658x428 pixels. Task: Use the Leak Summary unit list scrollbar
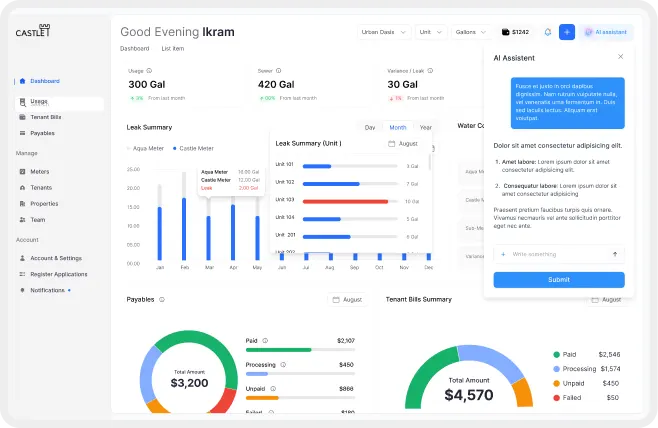click(429, 162)
